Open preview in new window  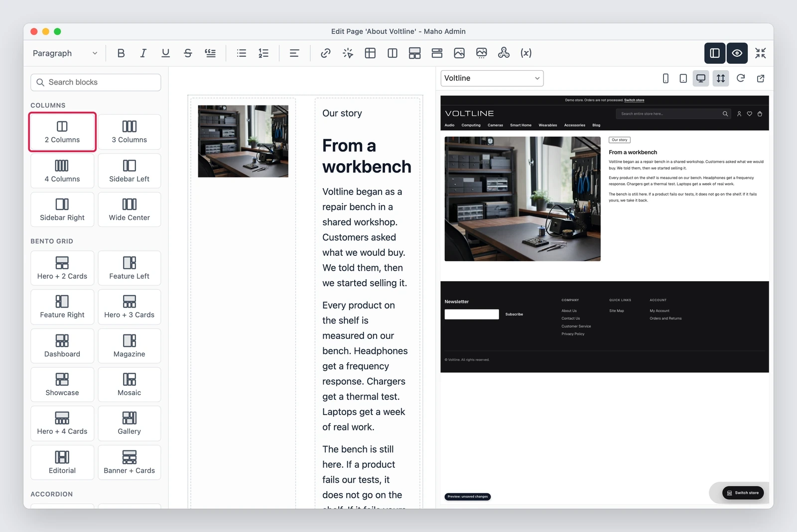tap(761, 78)
